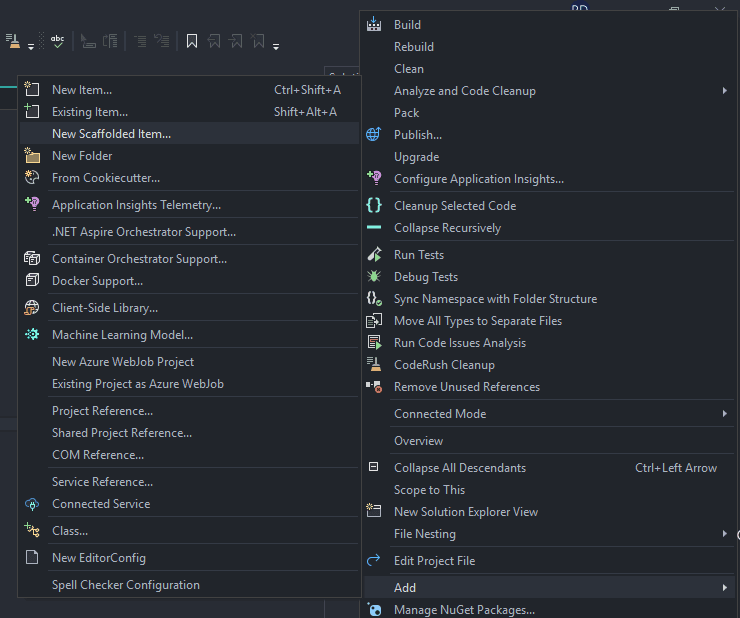Image resolution: width=740 pixels, height=618 pixels.
Task: Click the Run Tests flask icon
Action: (x=374, y=255)
